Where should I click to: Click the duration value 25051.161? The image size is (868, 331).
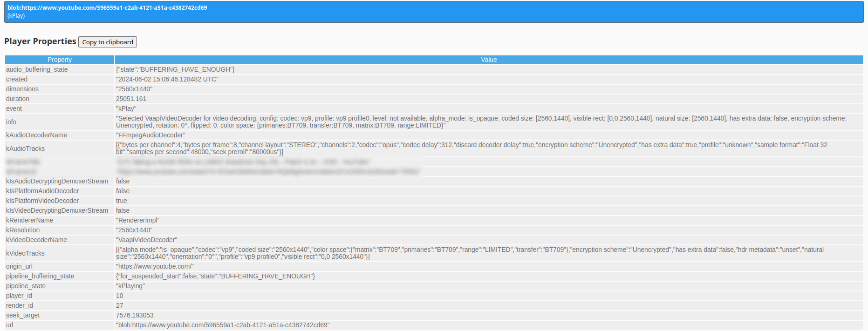click(131, 99)
